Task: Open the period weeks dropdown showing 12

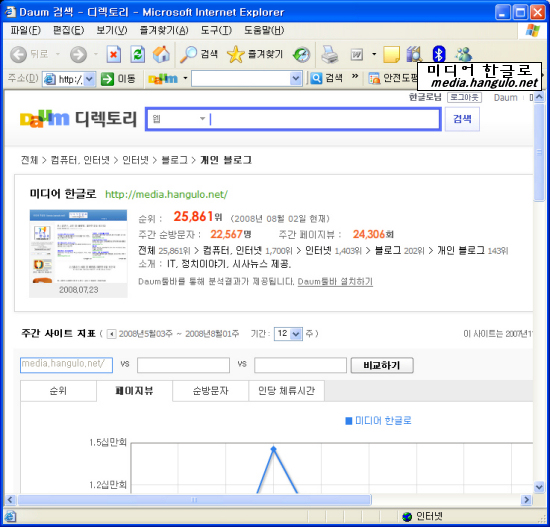Action: (288, 333)
